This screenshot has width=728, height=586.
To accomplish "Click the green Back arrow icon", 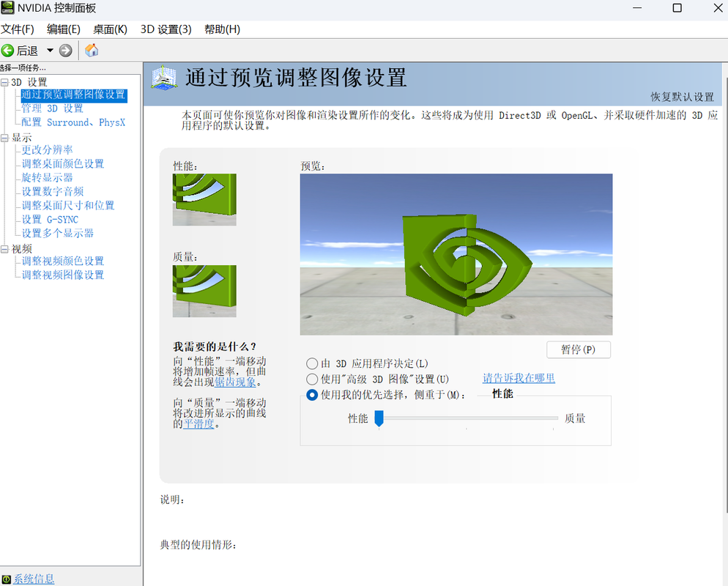I will click(x=7, y=50).
